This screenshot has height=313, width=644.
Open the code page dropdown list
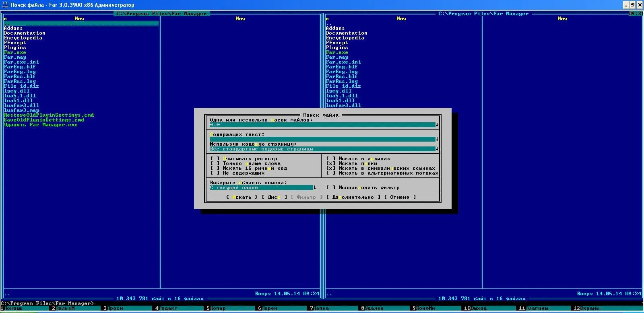[437, 149]
